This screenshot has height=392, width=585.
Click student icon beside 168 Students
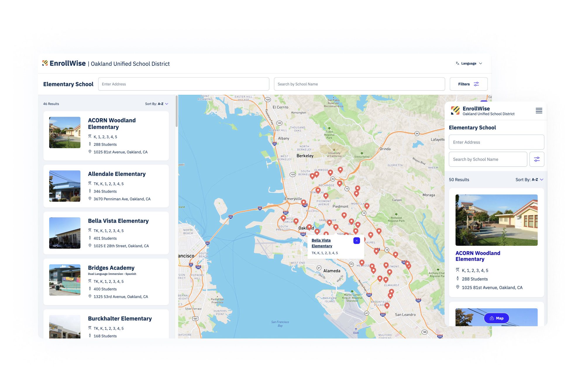[x=90, y=336]
